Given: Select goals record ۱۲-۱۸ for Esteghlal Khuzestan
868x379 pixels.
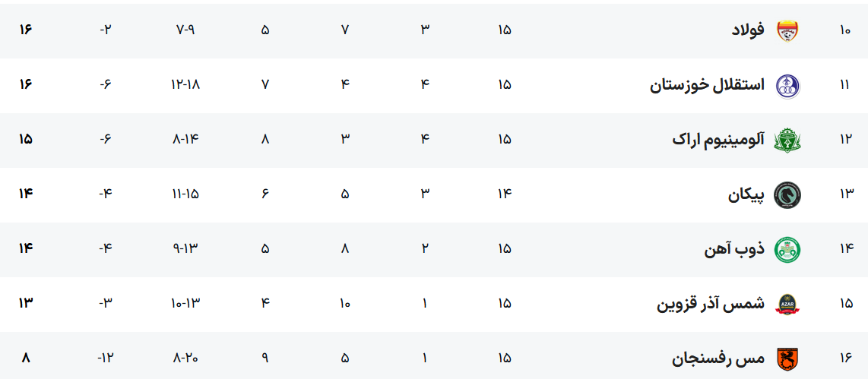Looking at the screenshot, I should pos(185,85).
